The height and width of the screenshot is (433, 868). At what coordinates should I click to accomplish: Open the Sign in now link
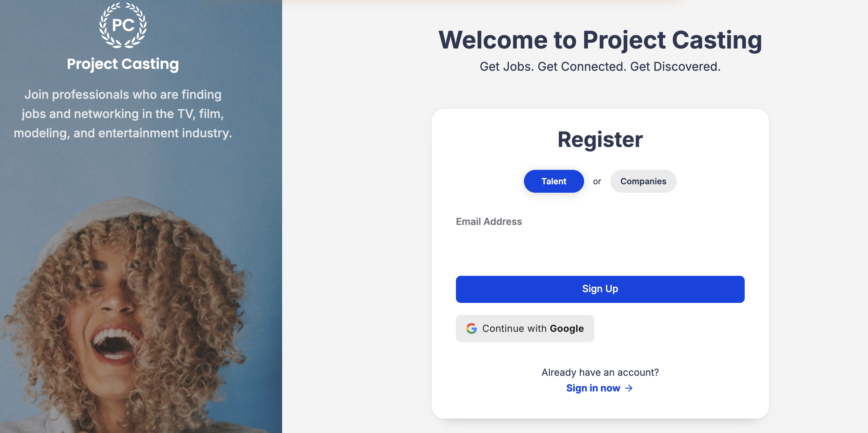click(x=593, y=388)
